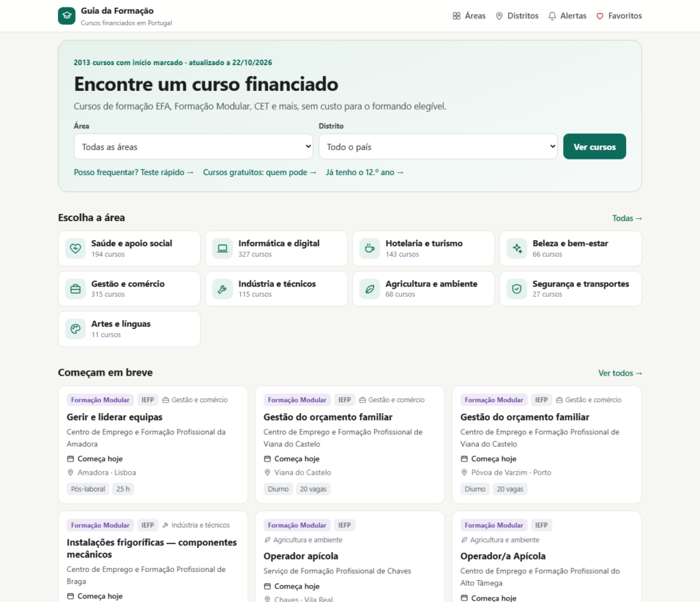Click the 25 h duration tag
The width and height of the screenshot is (700, 602).
(x=123, y=489)
